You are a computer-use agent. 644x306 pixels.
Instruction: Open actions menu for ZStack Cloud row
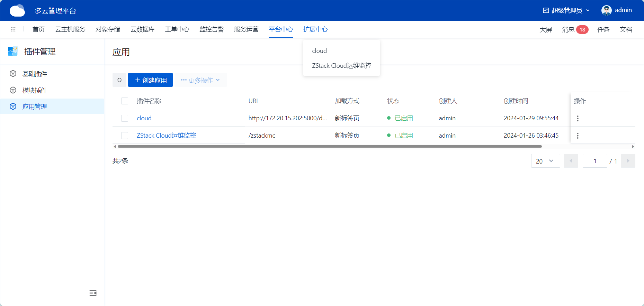point(578,136)
